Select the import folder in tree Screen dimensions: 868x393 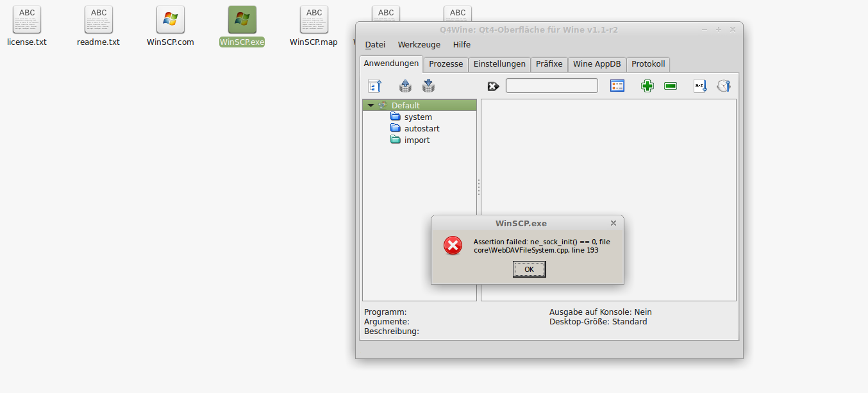(x=417, y=140)
